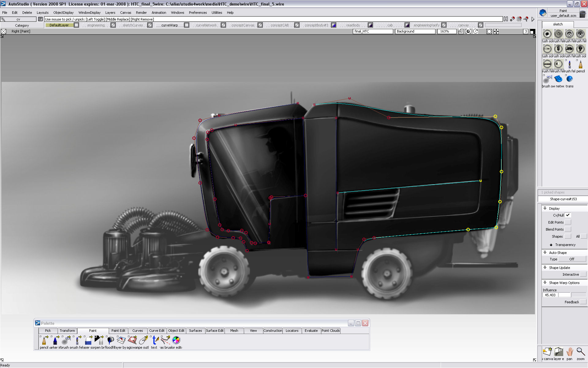Toggle the Interactive shape update checkbox
The image size is (588, 368).
click(x=583, y=274)
